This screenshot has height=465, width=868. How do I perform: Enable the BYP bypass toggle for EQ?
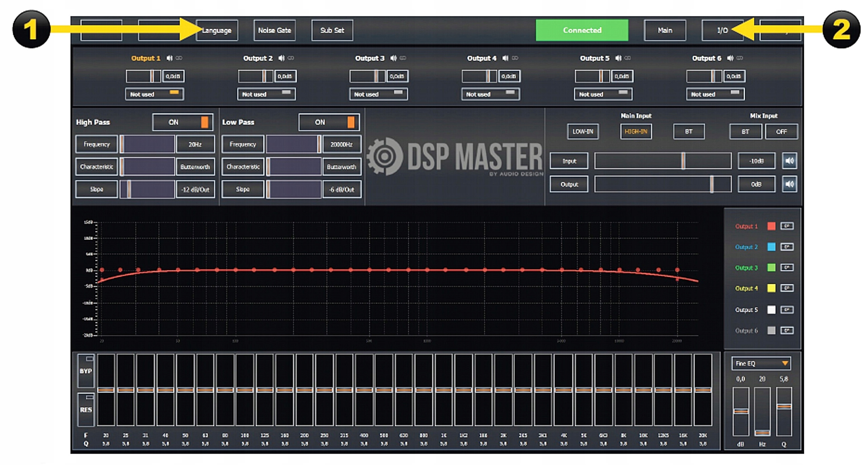point(86,371)
